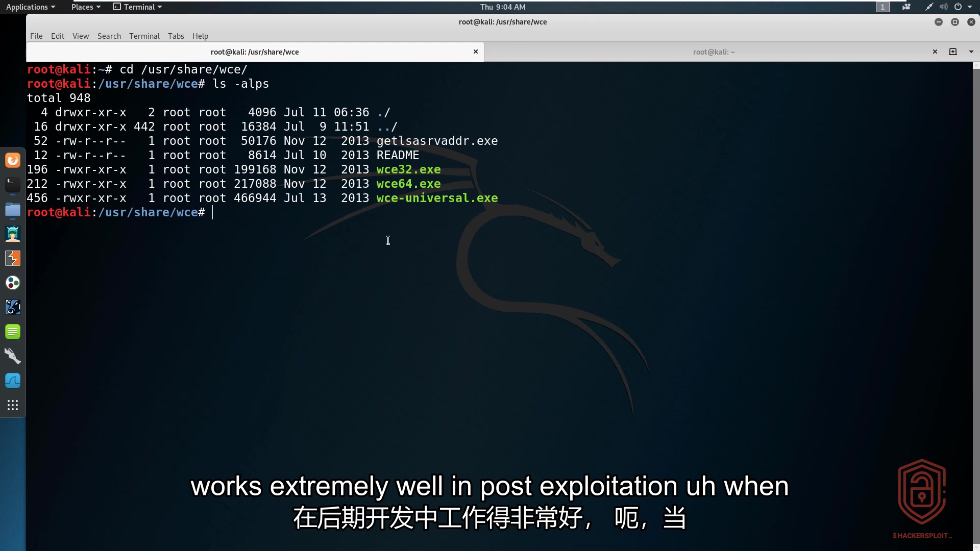Click the getlsasrvaddr.exe file name
Viewport: 980px width, 551px height.
click(437, 141)
